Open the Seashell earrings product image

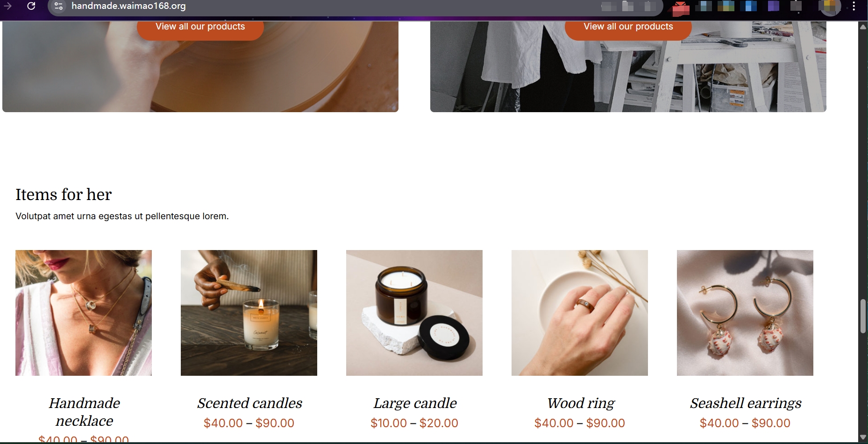745,313
